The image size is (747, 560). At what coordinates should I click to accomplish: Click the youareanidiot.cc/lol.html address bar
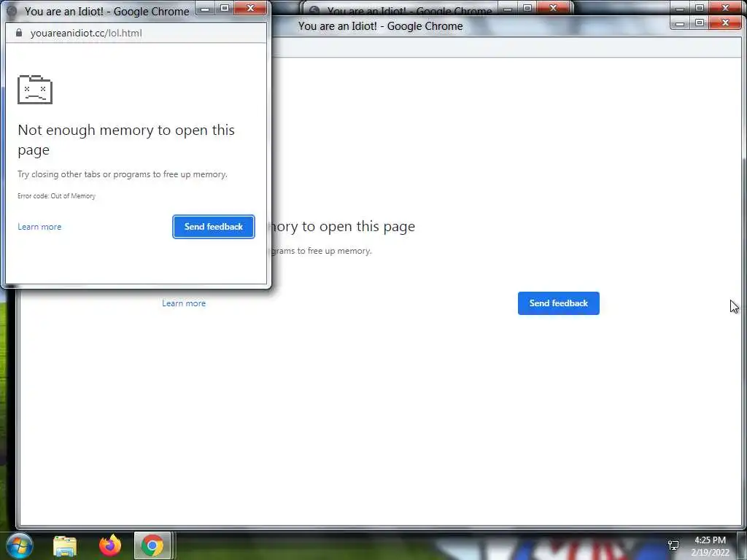[x=136, y=33]
